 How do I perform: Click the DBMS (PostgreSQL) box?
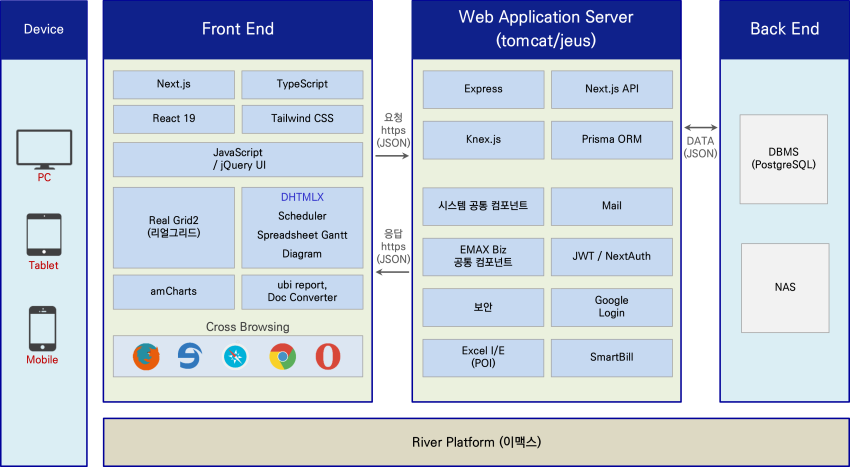tap(783, 159)
